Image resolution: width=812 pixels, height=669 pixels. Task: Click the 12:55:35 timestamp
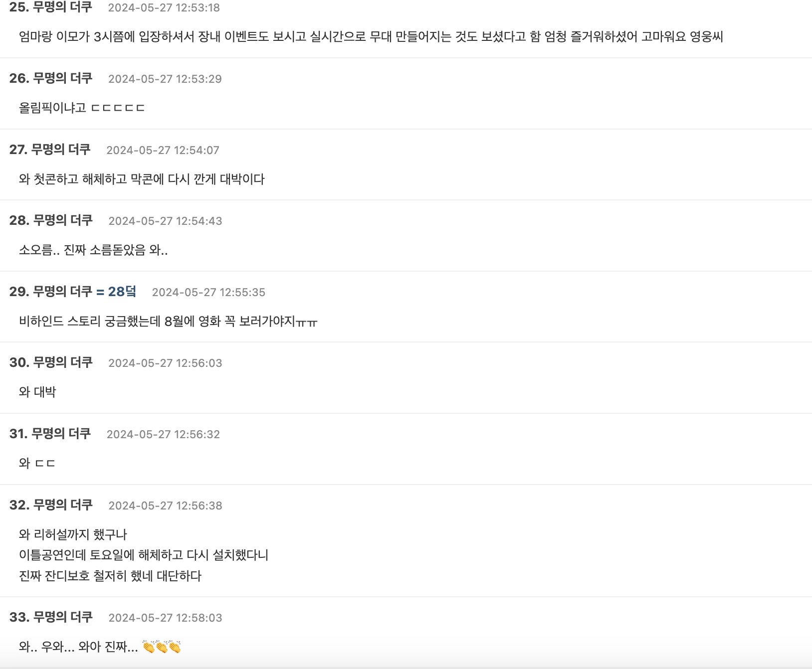pyautogui.click(x=208, y=292)
